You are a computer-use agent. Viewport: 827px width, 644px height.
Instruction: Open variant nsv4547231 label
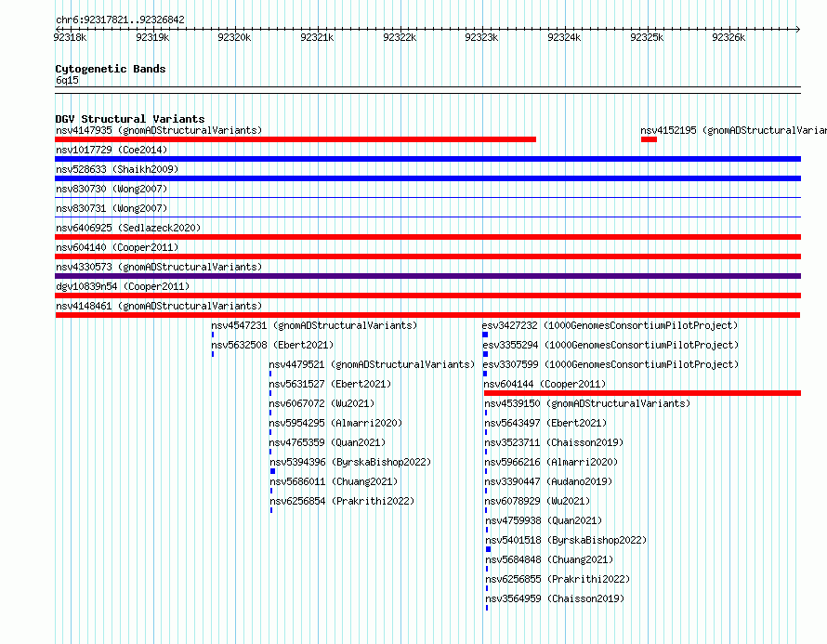click(314, 325)
